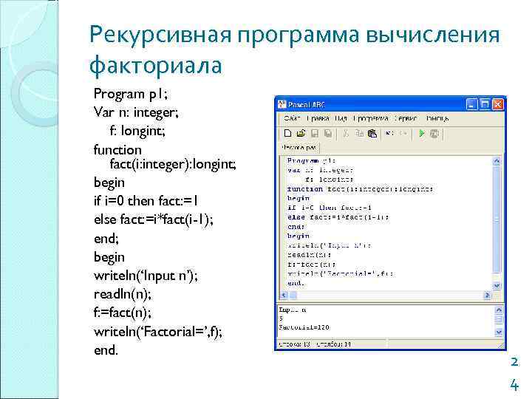This screenshot has width=532, height=399.
Task: Click 'Program p1;' line in the editor
Action: 311,160
